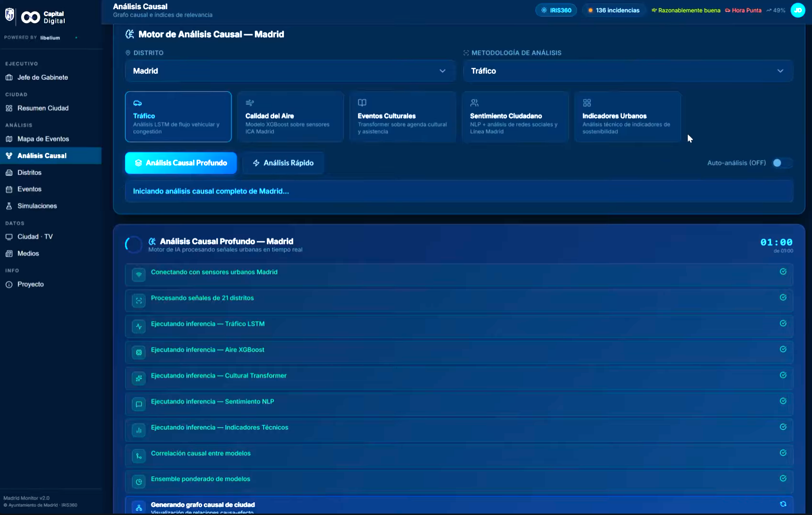Expand the Metodología de Análisis dropdown
The image size is (812, 515).
click(628, 71)
